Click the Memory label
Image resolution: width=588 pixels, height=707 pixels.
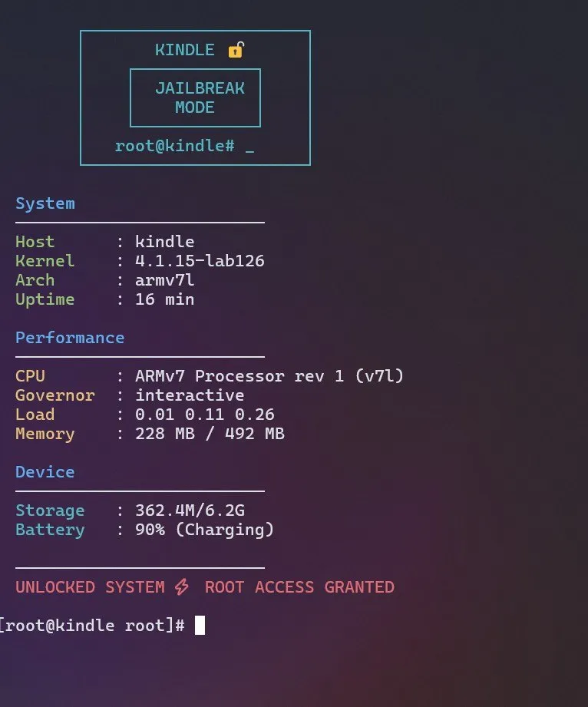[x=45, y=434]
